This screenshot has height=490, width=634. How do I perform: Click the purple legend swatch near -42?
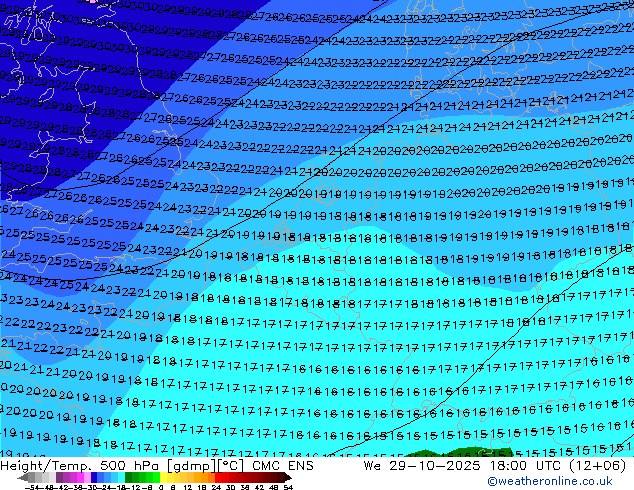59,477
